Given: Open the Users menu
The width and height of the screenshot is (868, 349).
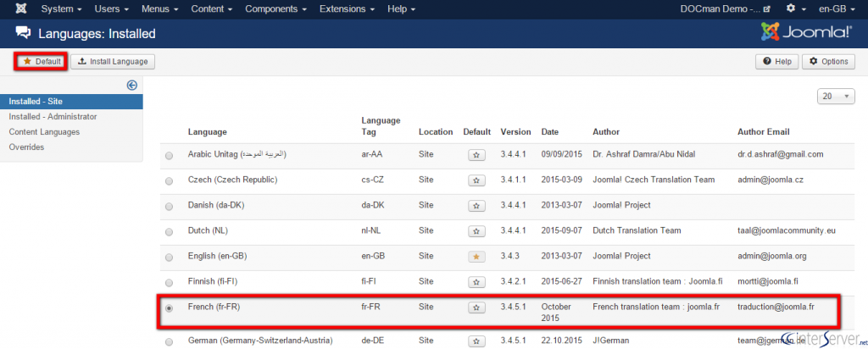Looking at the screenshot, I should pyautogui.click(x=111, y=8).
